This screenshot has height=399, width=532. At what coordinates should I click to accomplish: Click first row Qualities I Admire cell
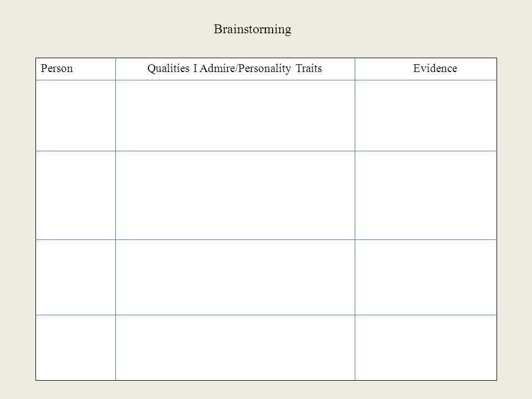(x=235, y=116)
